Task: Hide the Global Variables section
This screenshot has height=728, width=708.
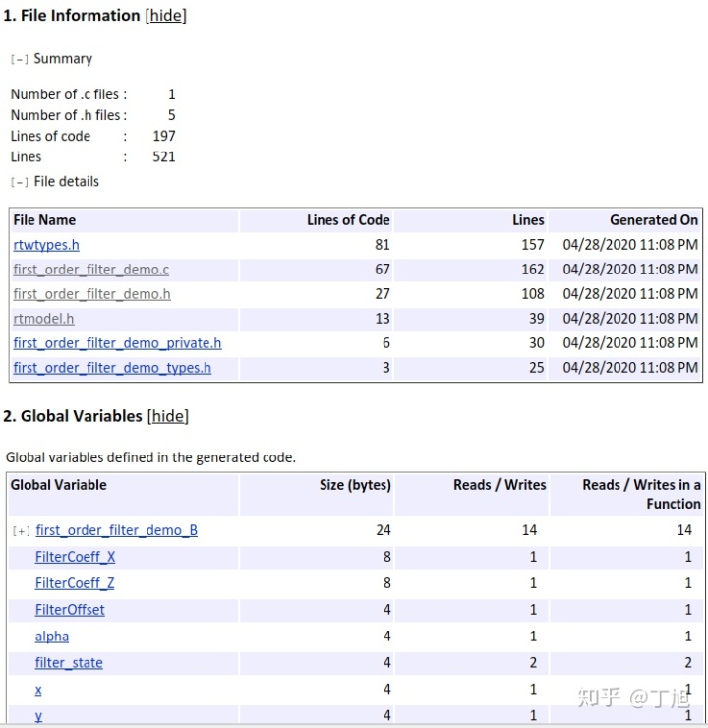Action: pyautogui.click(x=167, y=416)
